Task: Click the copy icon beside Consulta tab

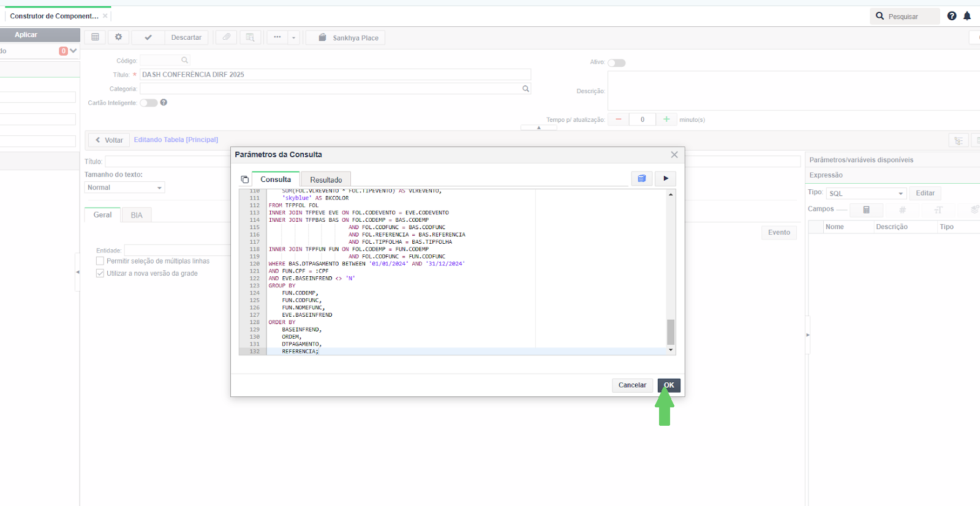Action: [x=245, y=179]
